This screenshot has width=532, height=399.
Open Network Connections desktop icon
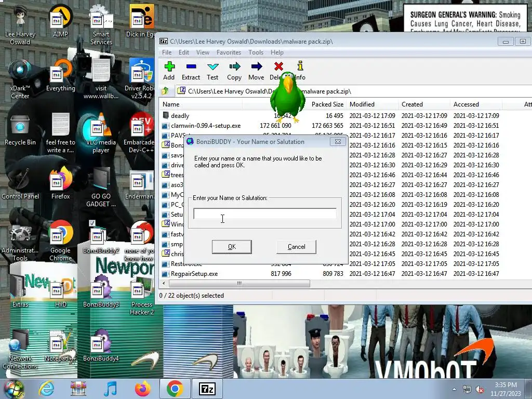coord(20,349)
